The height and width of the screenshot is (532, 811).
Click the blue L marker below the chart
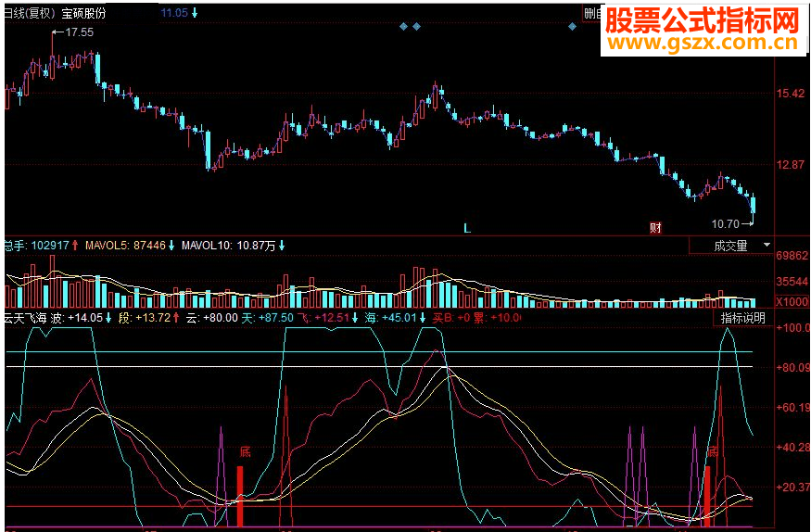(x=467, y=227)
